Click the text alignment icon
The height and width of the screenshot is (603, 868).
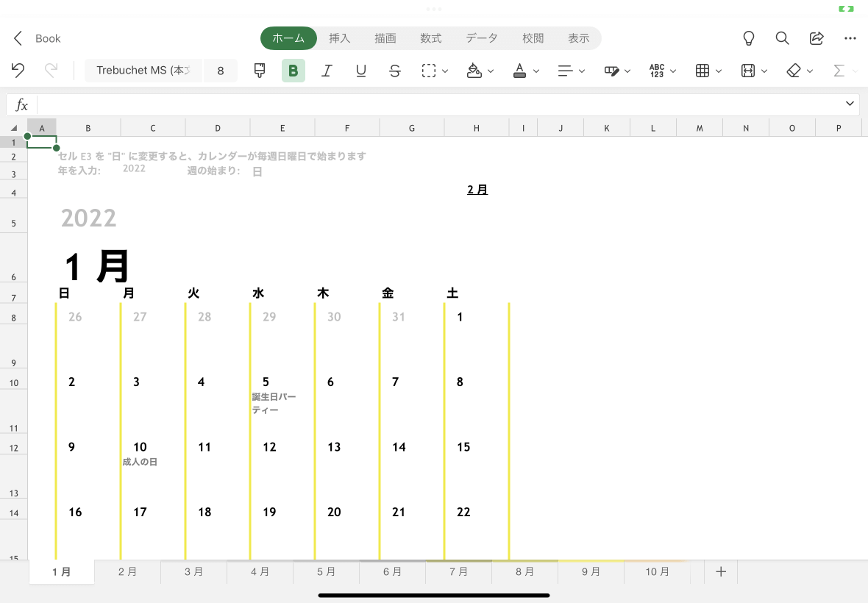point(565,71)
